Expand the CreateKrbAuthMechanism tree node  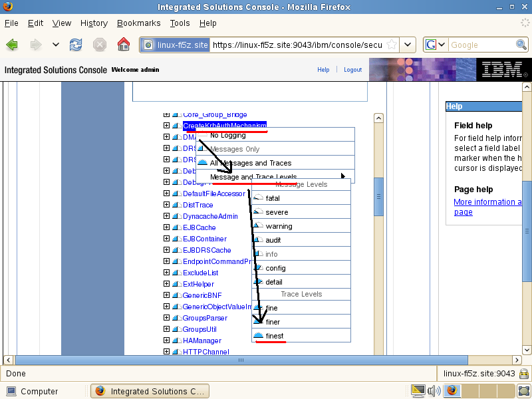pyautogui.click(x=166, y=125)
